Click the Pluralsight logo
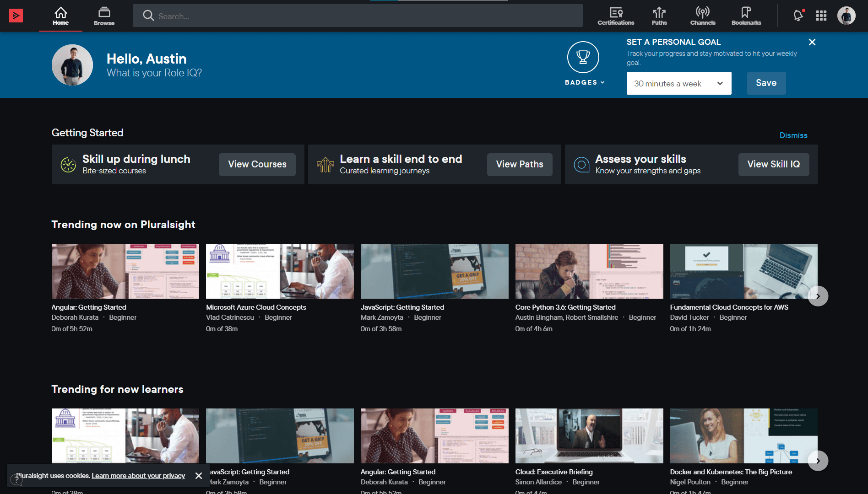Image resolution: width=868 pixels, height=494 pixels. (x=16, y=16)
